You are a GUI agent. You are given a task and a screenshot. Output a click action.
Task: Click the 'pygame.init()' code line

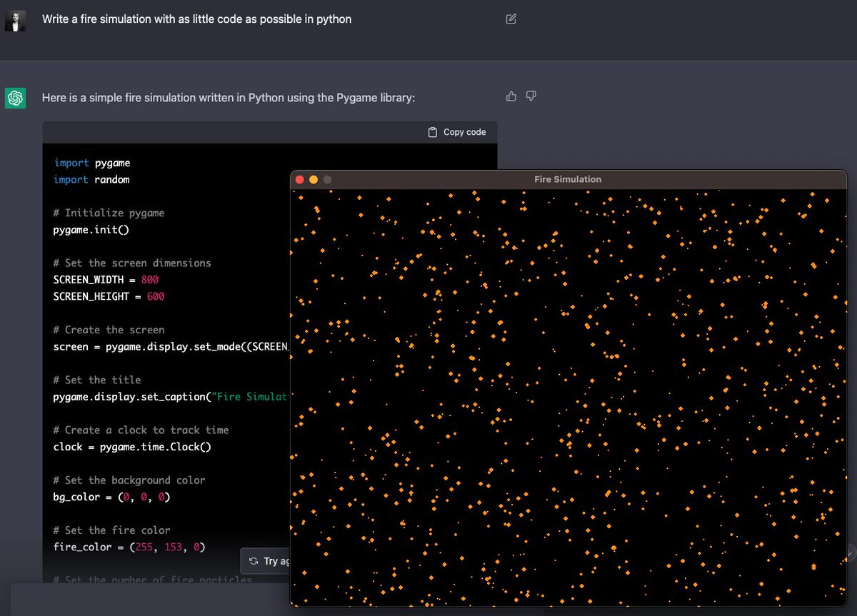tap(91, 230)
